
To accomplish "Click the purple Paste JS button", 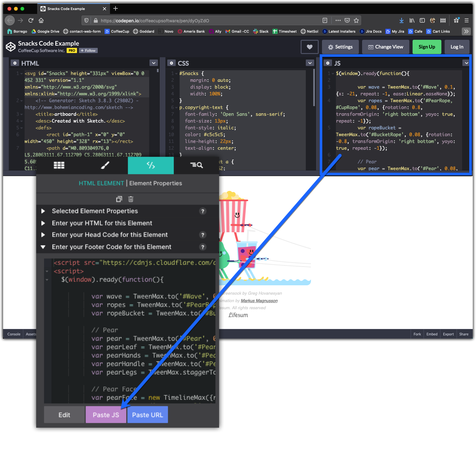I will point(106,415).
